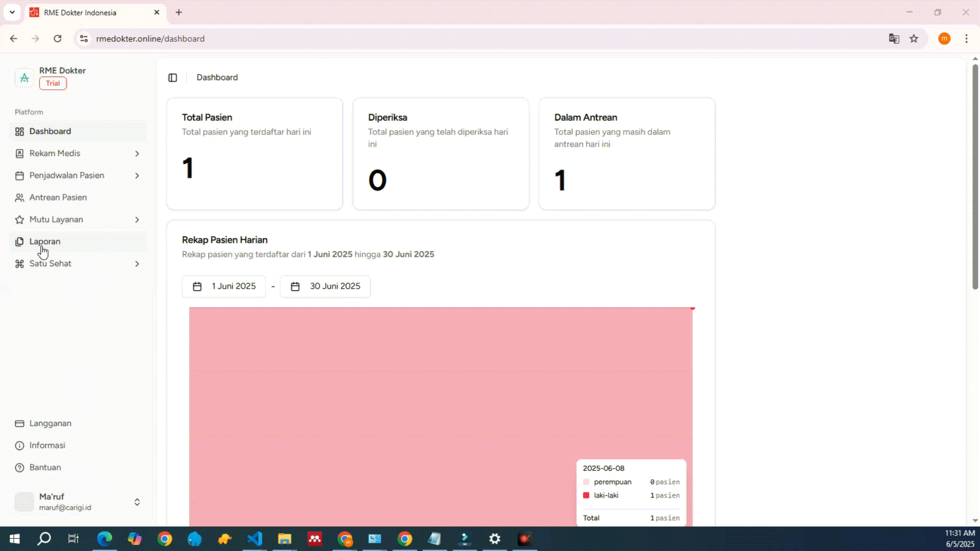The height and width of the screenshot is (551, 980).
Task: Bookmark this page with star icon
Action: pos(914,39)
